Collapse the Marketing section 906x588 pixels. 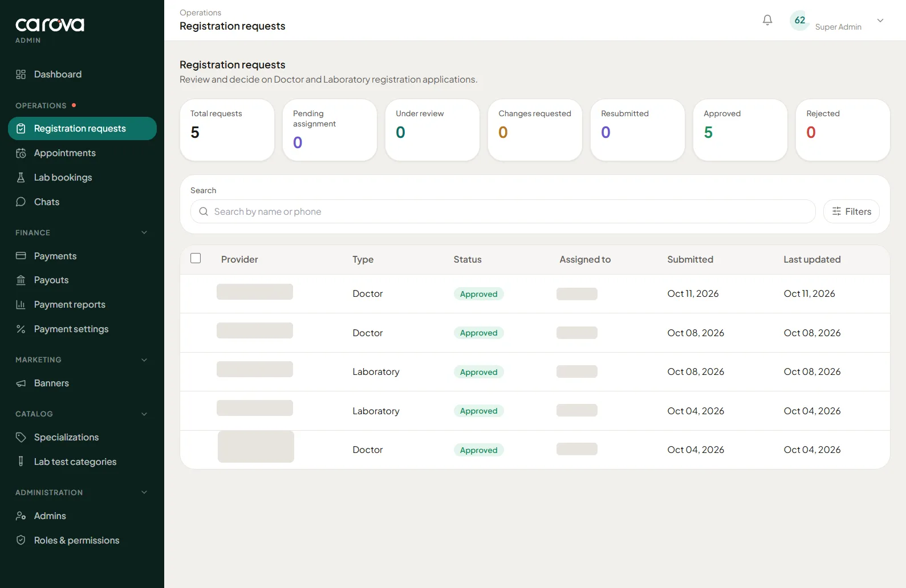pyautogui.click(x=144, y=360)
